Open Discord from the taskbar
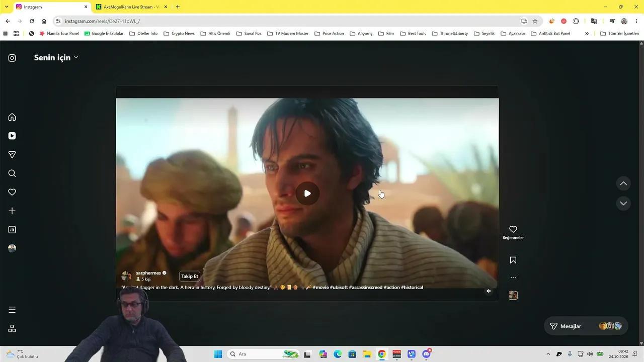Image resolution: width=644 pixels, height=362 pixels. (426, 354)
